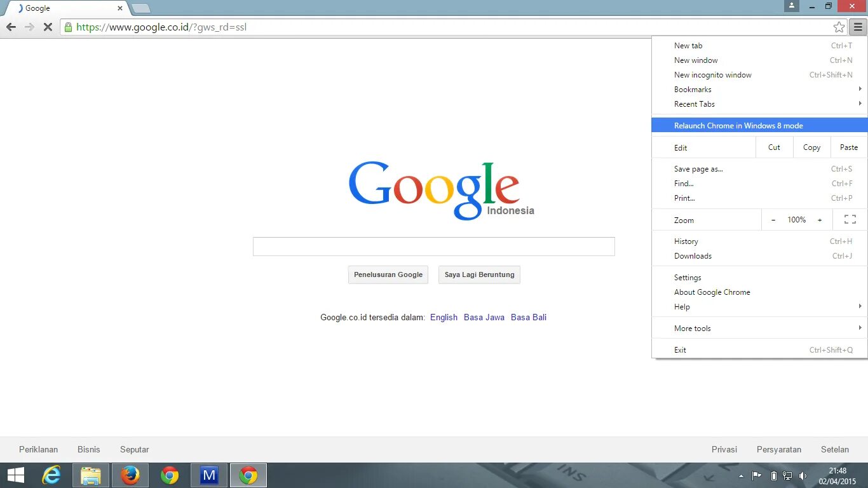
Task: Bookmark this page with the star icon
Action: (839, 27)
